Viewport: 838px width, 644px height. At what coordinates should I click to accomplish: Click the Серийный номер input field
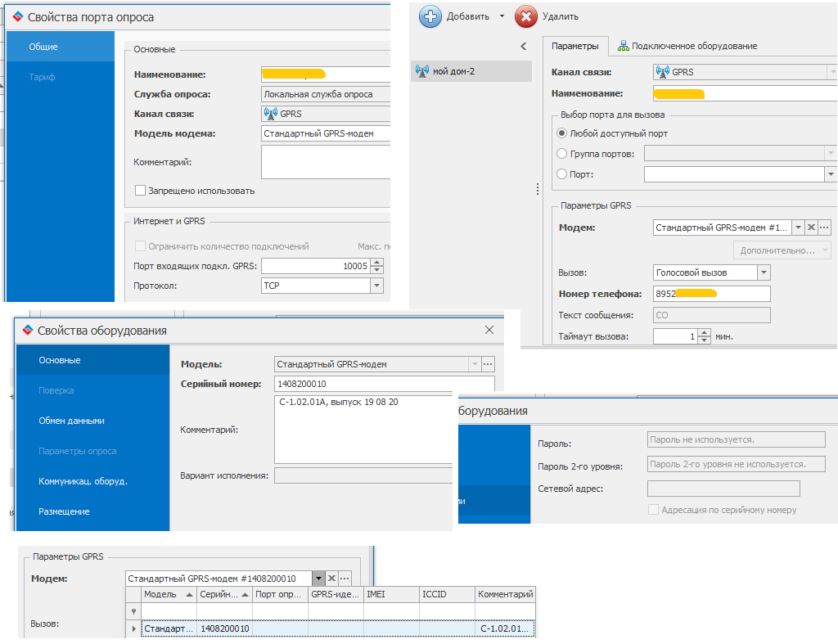pos(384,384)
